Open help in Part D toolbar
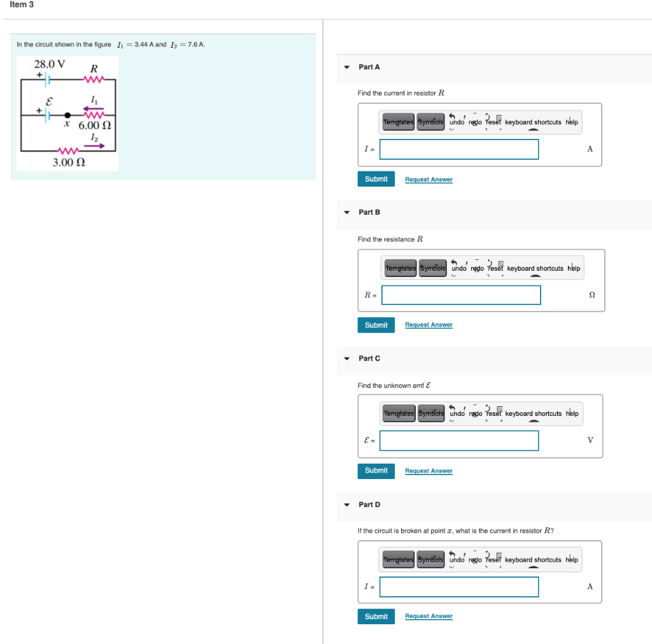This screenshot has width=652, height=644. 572,559
